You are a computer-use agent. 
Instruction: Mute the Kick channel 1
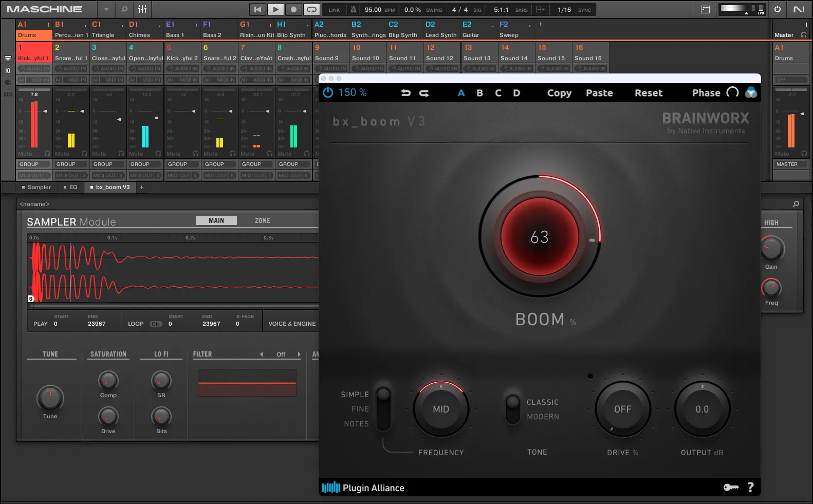(x=25, y=154)
